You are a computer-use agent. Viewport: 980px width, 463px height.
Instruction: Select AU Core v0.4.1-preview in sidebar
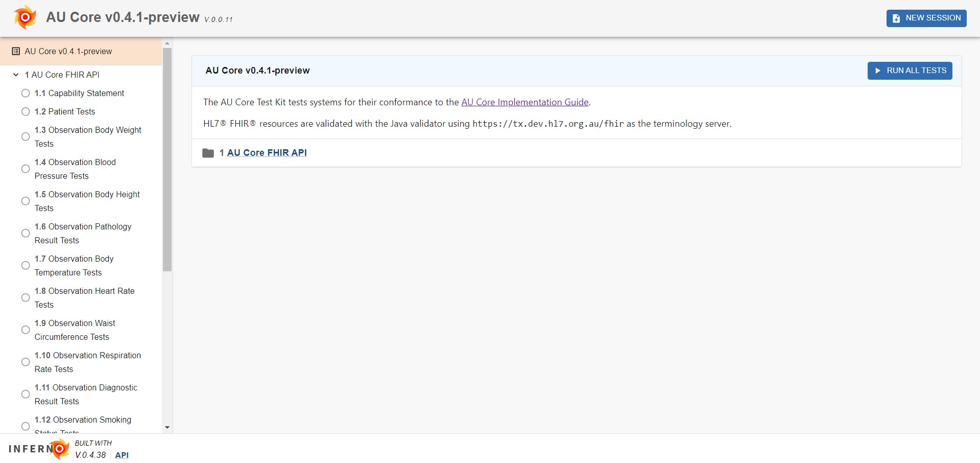coord(81,51)
